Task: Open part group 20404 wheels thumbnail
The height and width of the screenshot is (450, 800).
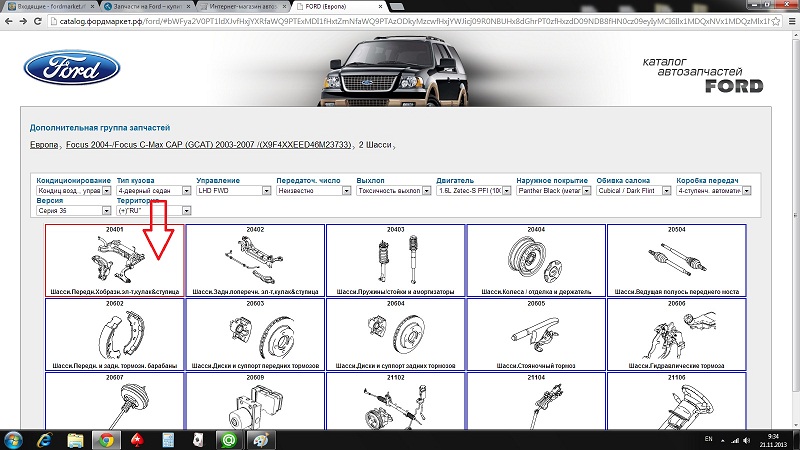Action: click(x=536, y=260)
